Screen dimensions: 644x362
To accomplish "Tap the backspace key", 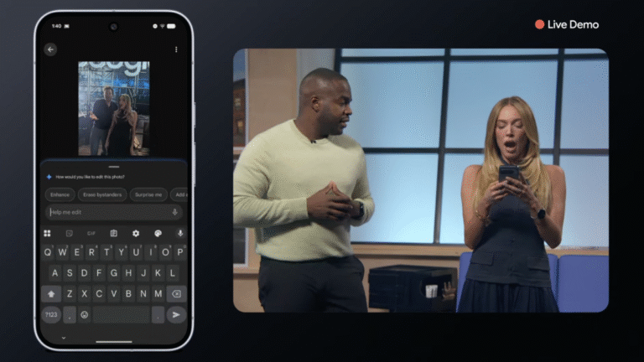I will (177, 294).
